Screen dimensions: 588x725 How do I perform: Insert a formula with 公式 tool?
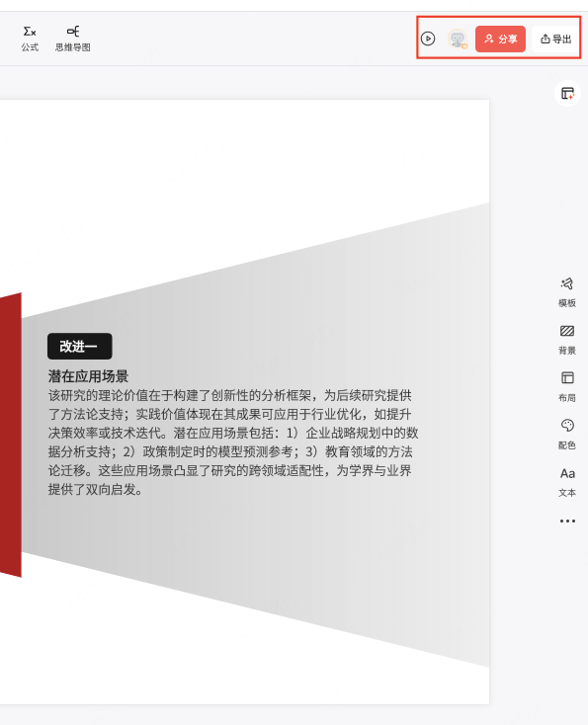30,39
